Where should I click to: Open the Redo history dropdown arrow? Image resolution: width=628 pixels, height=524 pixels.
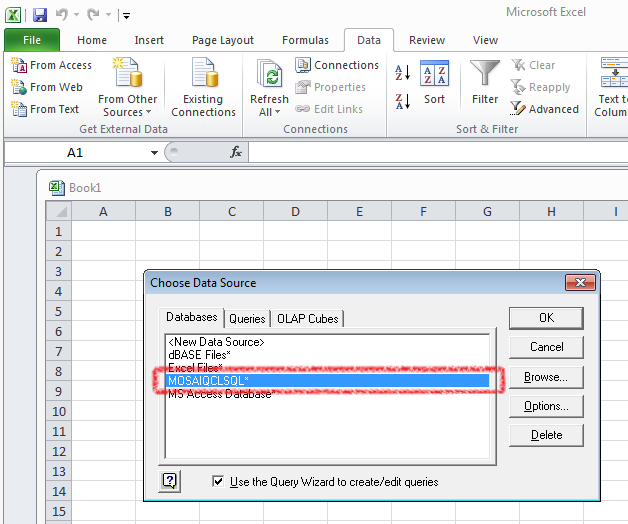point(109,15)
